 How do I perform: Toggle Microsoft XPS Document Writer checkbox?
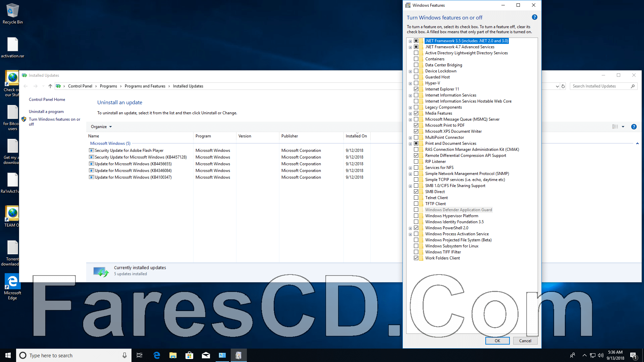pos(416,131)
